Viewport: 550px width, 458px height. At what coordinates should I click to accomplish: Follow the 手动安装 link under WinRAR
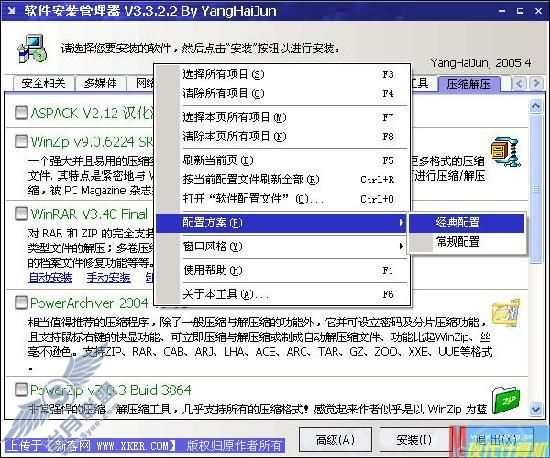pyautogui.click(x=109, y=277)
